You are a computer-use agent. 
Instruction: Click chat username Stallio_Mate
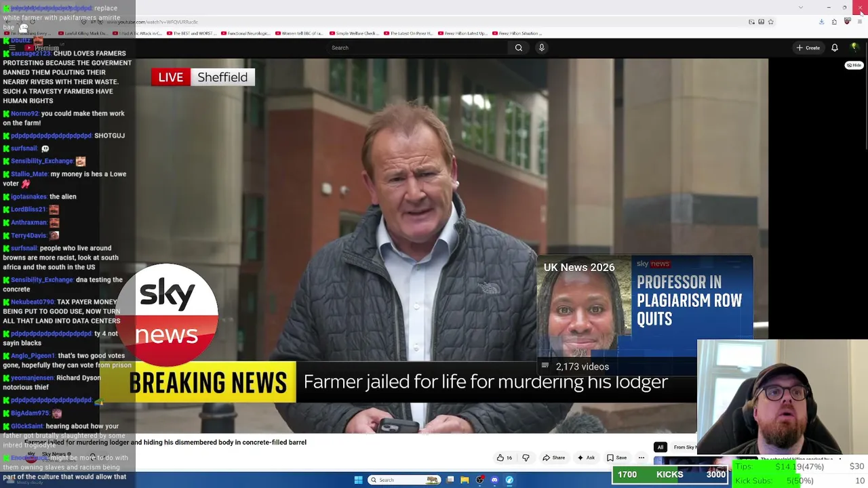coord(29,174)
